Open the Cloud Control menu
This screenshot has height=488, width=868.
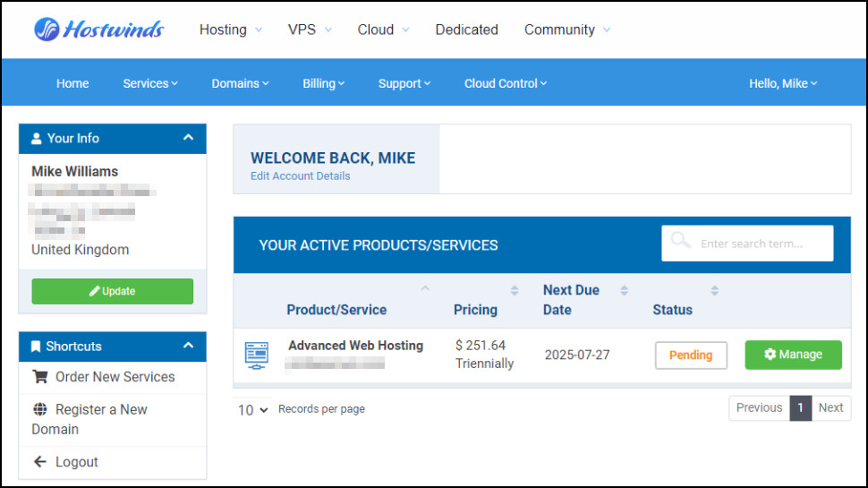click(x=506, y=83)
